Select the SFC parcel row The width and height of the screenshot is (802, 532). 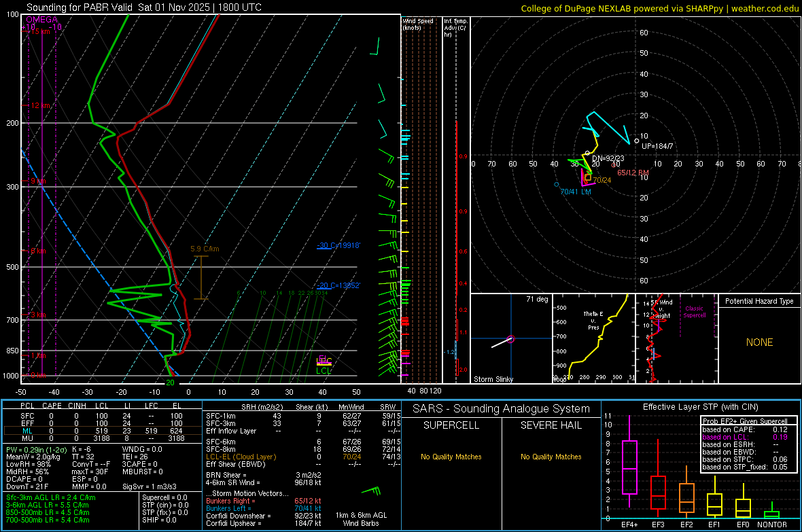tap(103, 416)
